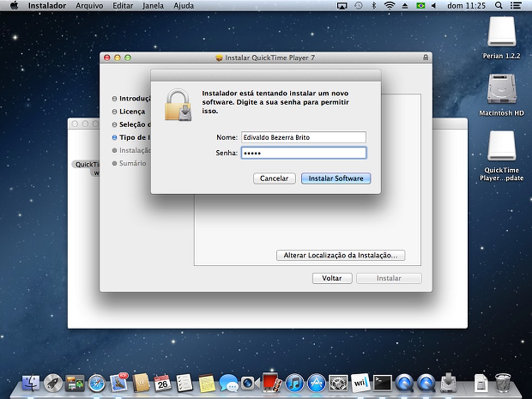532x399 pixels.
Task: Click the dimmed Instalar button
Action: click(389, 278)
